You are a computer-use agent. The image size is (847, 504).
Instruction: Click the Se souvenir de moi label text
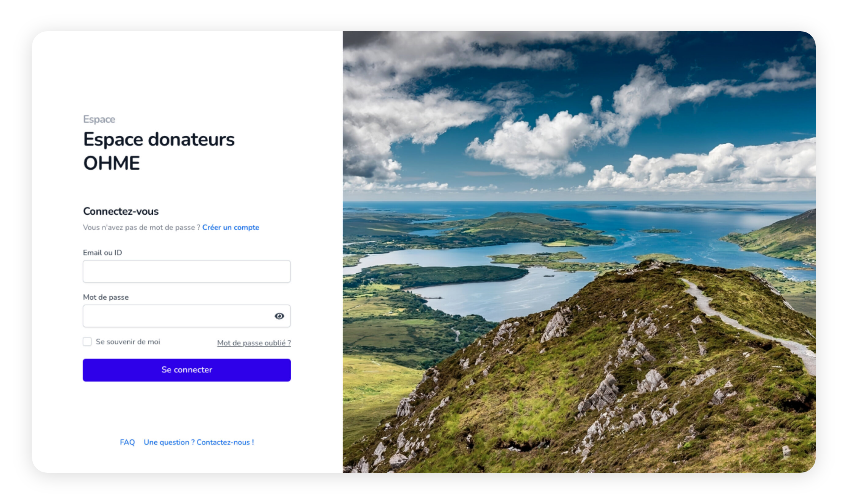(128, 342)
